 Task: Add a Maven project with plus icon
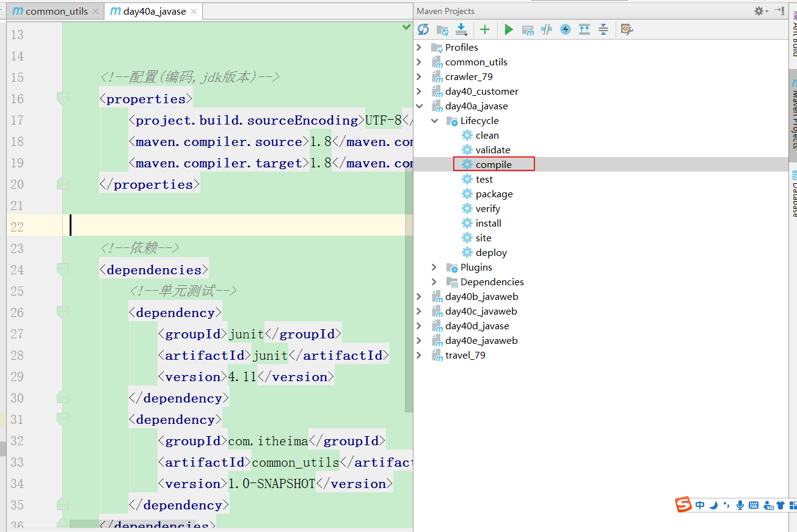pyautogui.click(x=485, y=29)
